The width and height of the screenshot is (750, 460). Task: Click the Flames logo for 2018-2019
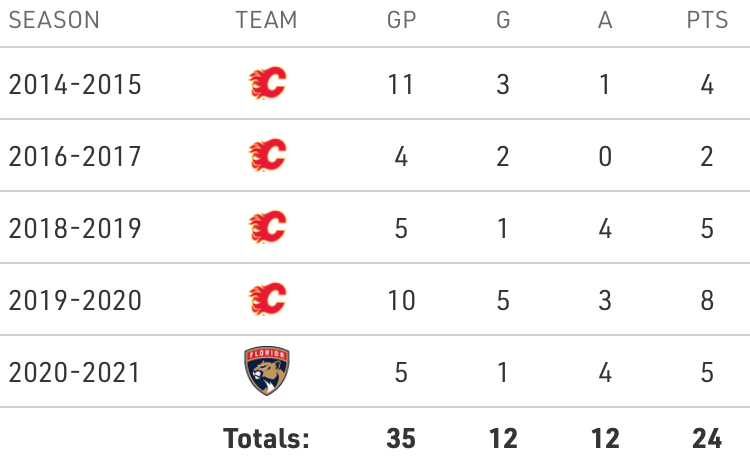tap(267, 228)
